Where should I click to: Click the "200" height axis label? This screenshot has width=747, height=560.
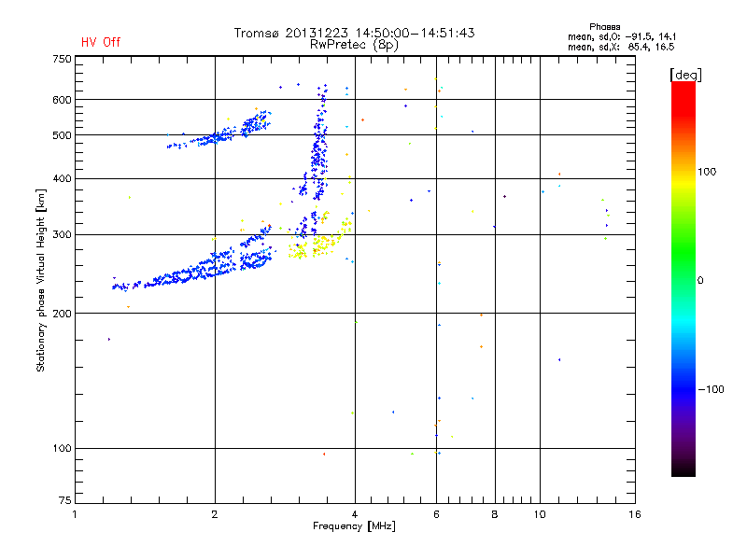62,314
